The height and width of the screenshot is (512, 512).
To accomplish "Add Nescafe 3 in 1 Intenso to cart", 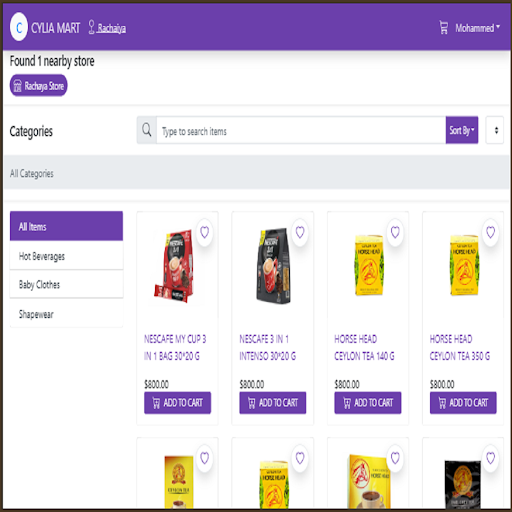I will click(273, 403).
